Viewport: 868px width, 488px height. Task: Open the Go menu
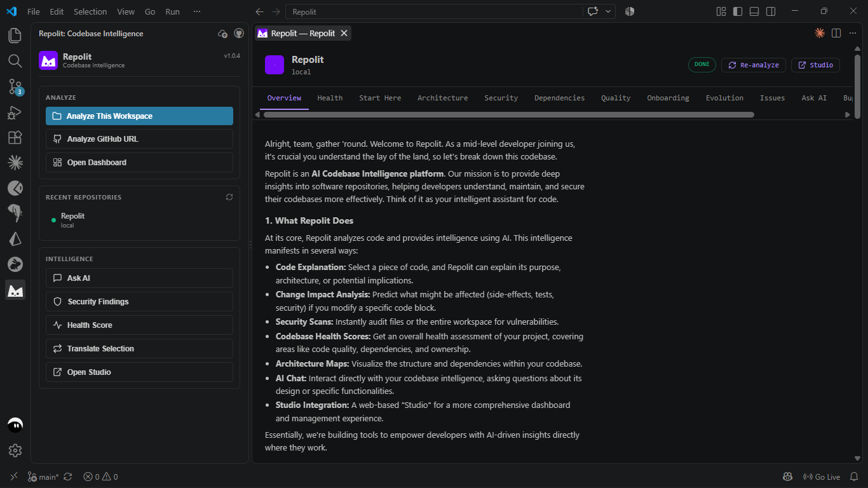150,11
